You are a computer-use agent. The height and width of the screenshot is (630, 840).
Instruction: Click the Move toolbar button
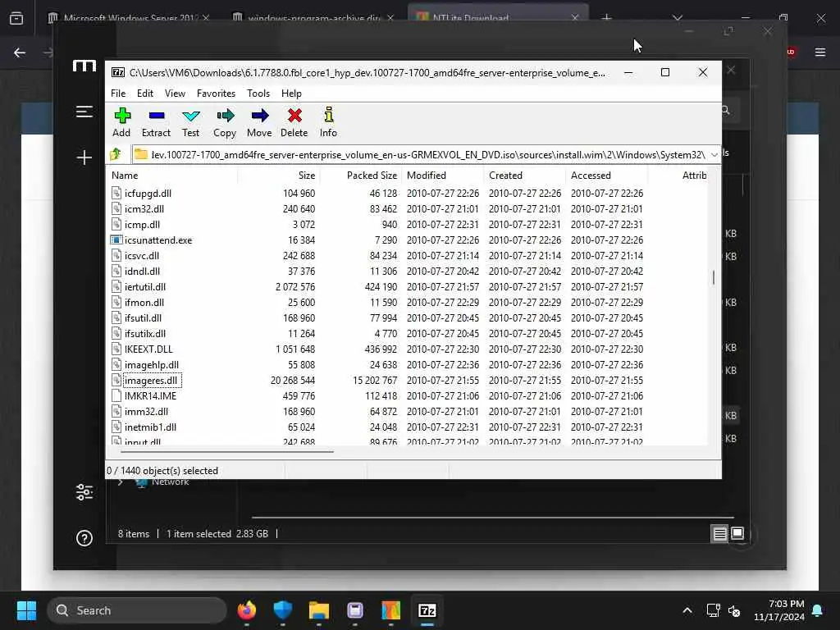(x=259, y=123)
